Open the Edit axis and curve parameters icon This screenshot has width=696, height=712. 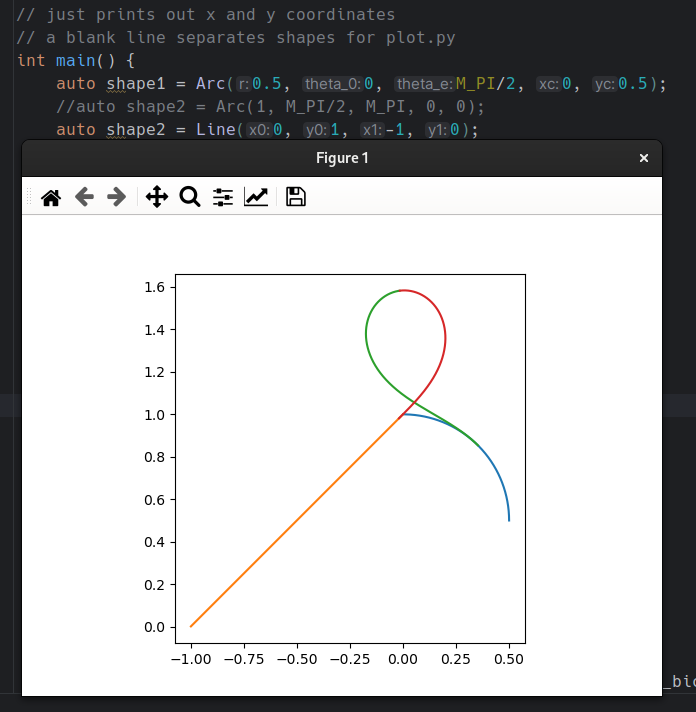point(256,197)
